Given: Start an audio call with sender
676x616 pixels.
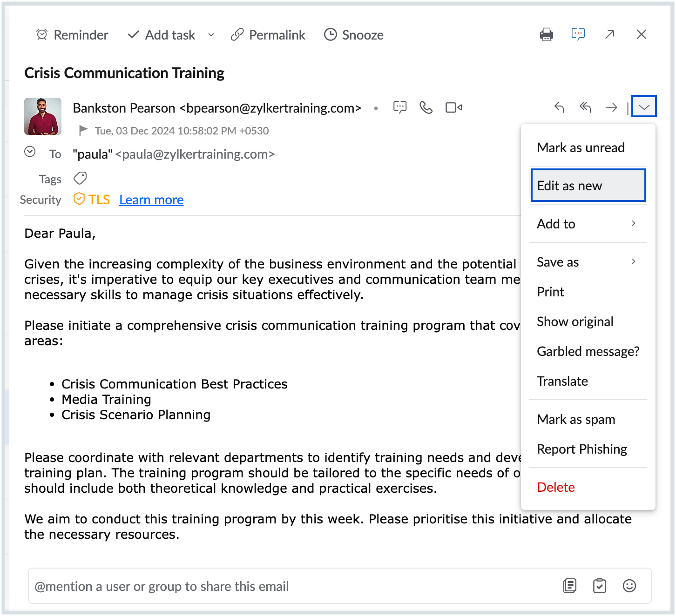Looking at the screenshot, I should [426, 107].
